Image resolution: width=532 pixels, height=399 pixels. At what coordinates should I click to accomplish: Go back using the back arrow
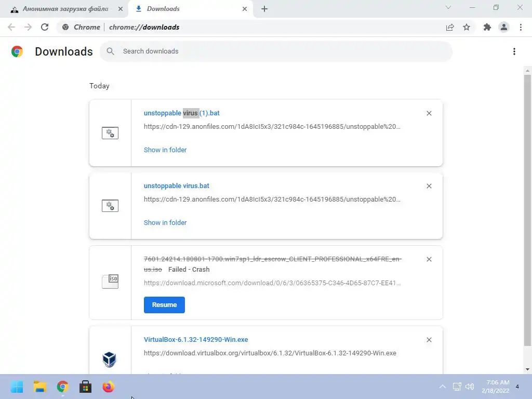pyautogui.click(x=11, y=27)
